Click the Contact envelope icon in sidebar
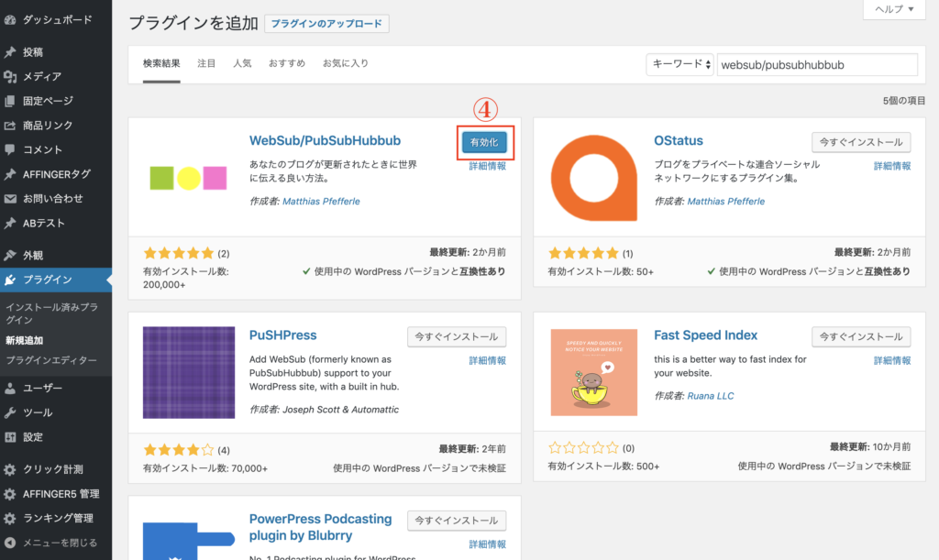Image resolution: width=939 pixels, height=560 pixels. [10, 198]
